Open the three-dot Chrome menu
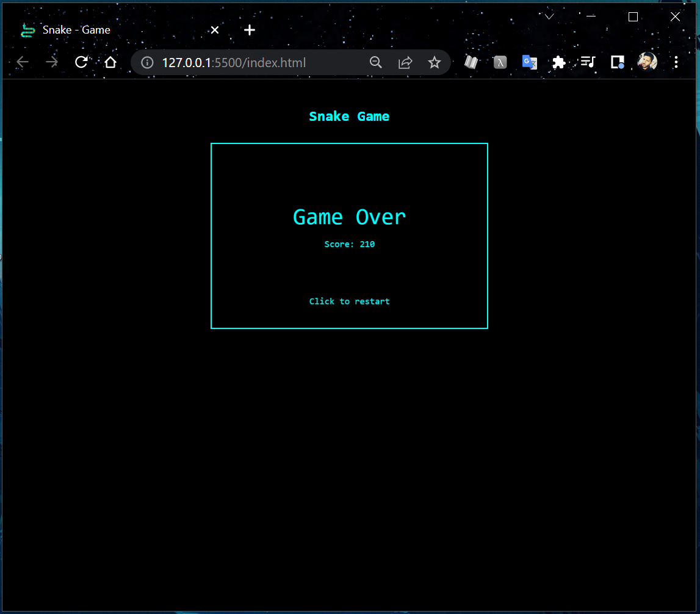The width and height of the screenshot is (700, 614). coord(676,62)
